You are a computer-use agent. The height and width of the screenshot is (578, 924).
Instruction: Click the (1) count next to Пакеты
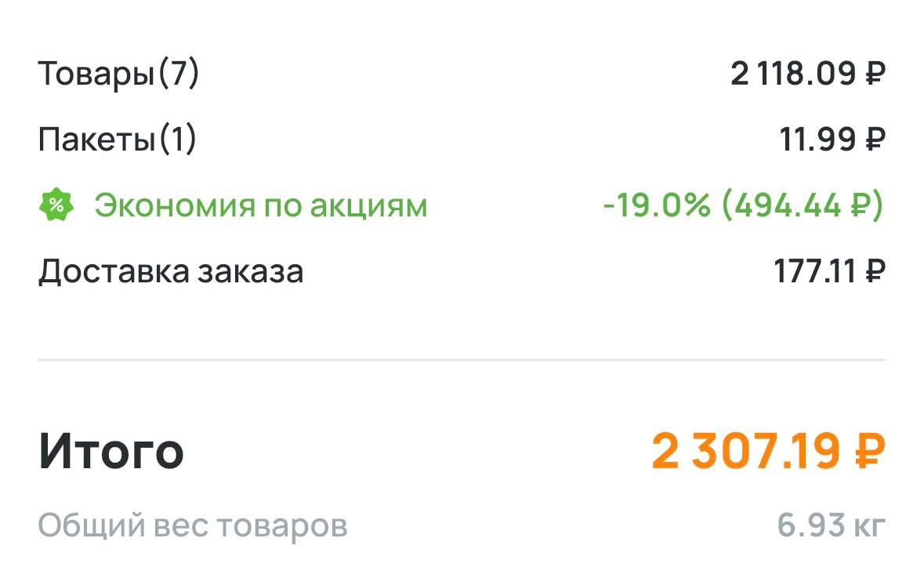click(x=177, y=140)
